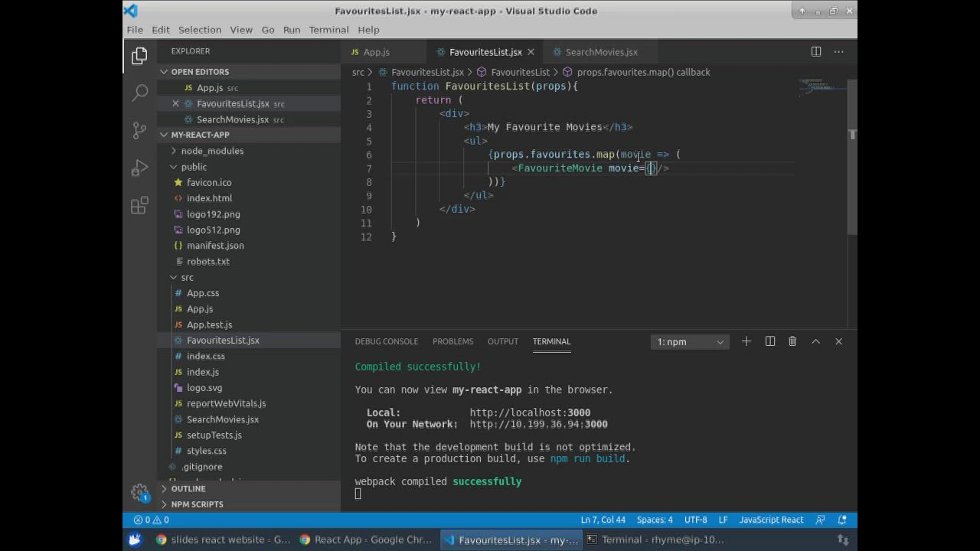
Task: Open the Explorer view in activity bar
Action: click(139, 56)
